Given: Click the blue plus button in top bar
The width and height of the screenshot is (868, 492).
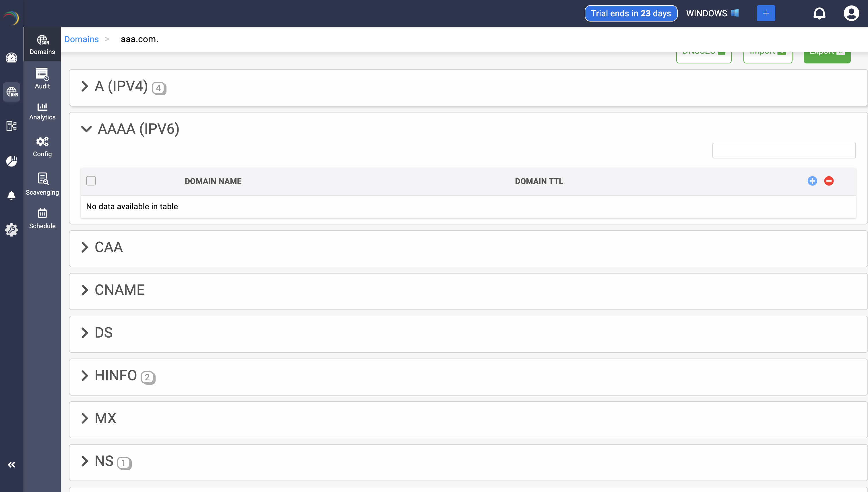Looking at the screenshot, I should tap(766, 13).
